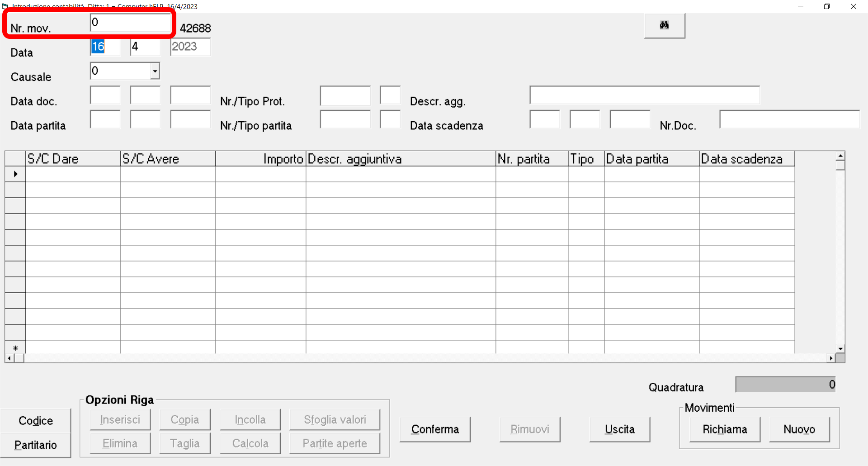Click the Rimuovi button

click(x=530, y=429)
